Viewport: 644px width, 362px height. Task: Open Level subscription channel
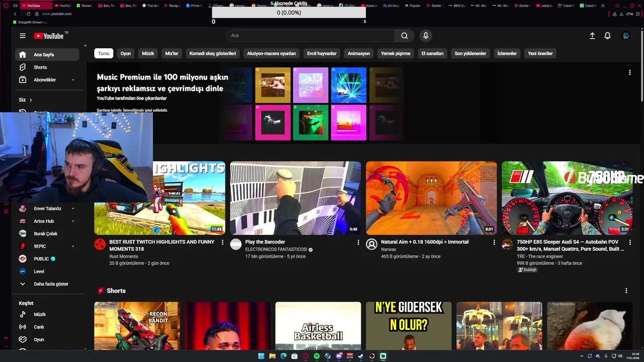coord(47,271)
